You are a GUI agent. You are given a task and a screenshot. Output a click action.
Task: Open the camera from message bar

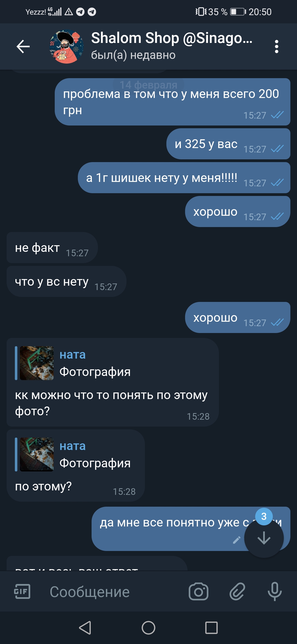(x=199, y=591)
